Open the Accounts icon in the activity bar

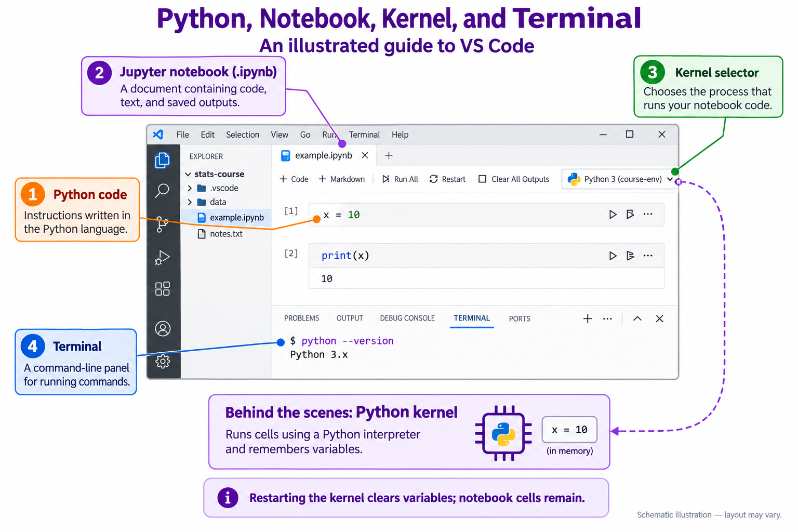click(x=163, y=329)
